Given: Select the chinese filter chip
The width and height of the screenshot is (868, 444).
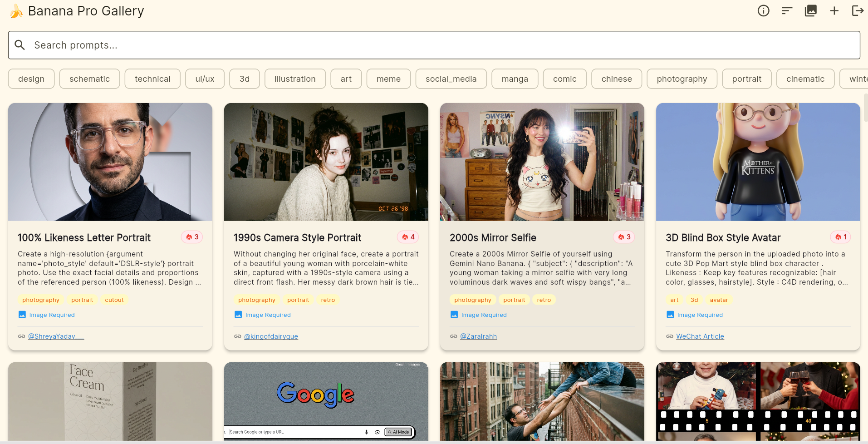Looking at the screenshot, I should 617,79.
